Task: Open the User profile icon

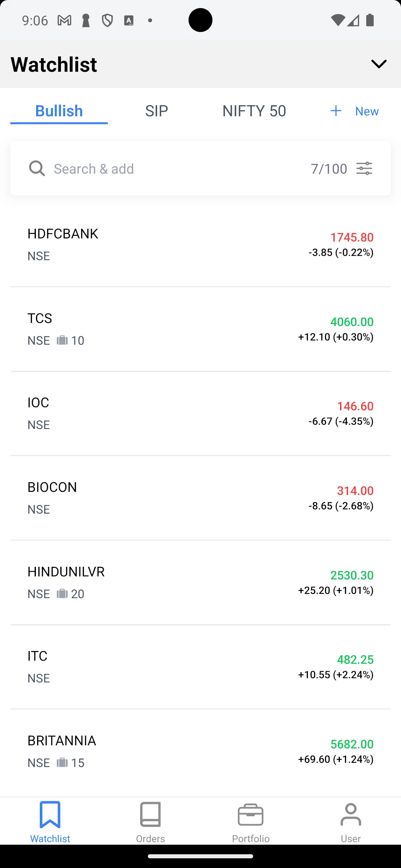Action: [x=351, y=814]
